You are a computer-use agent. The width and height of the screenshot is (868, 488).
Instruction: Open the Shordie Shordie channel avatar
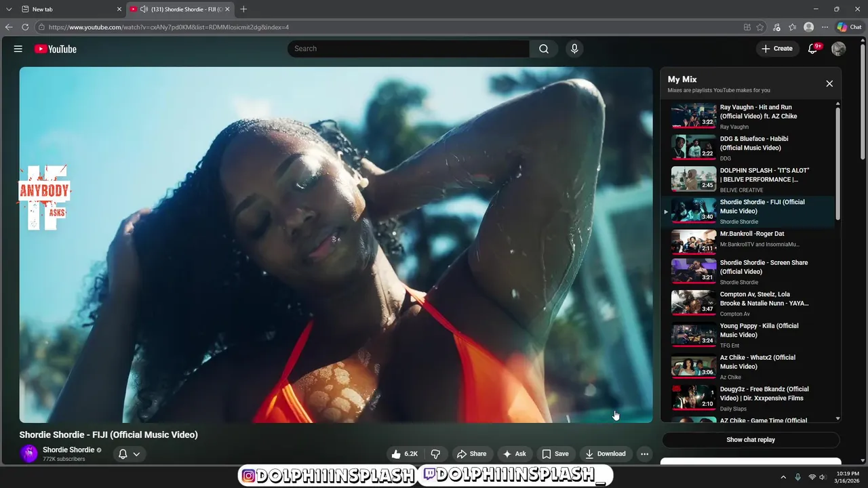point(29,454)
